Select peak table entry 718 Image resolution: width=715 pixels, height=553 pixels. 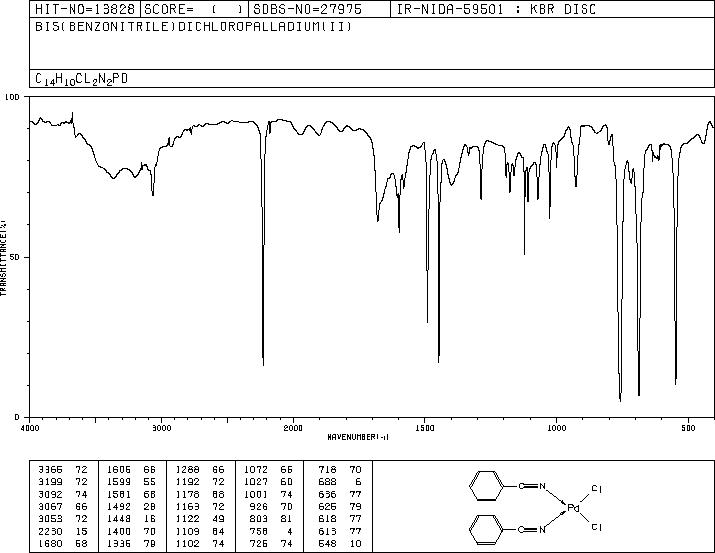click(340, 469)
